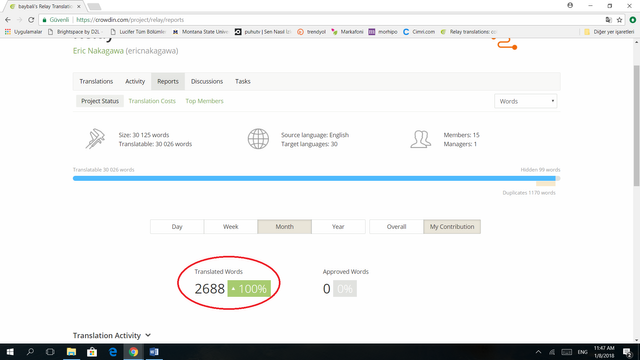The height and width of the screenshot is (360, 640).
Task: Click the grey 0% approved badge
Action: tap(345, 289)
